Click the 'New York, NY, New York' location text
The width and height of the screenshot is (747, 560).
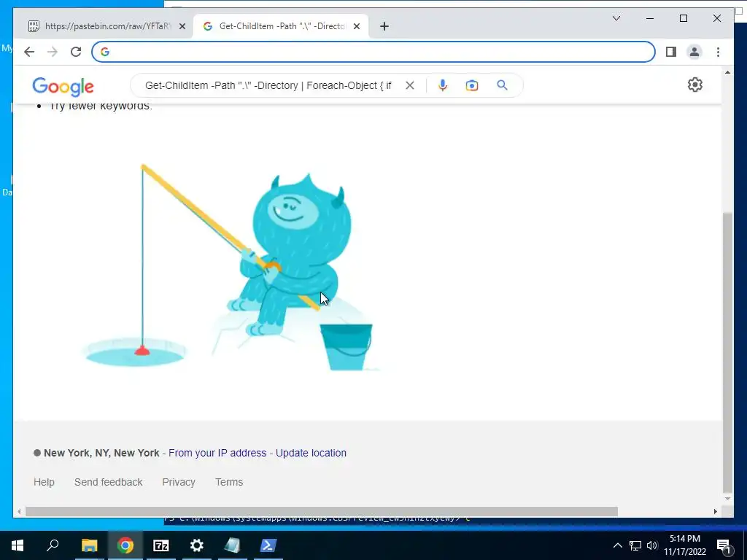[x=101, y=453]
